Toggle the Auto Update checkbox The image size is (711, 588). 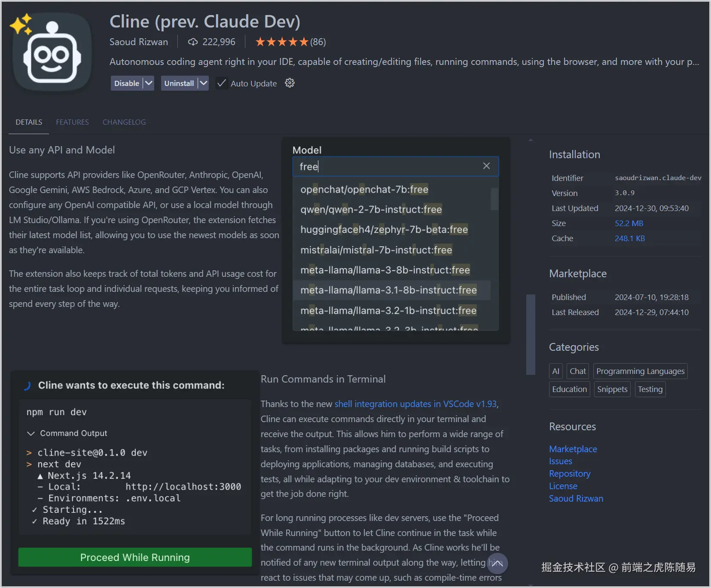tap(221, 83)
